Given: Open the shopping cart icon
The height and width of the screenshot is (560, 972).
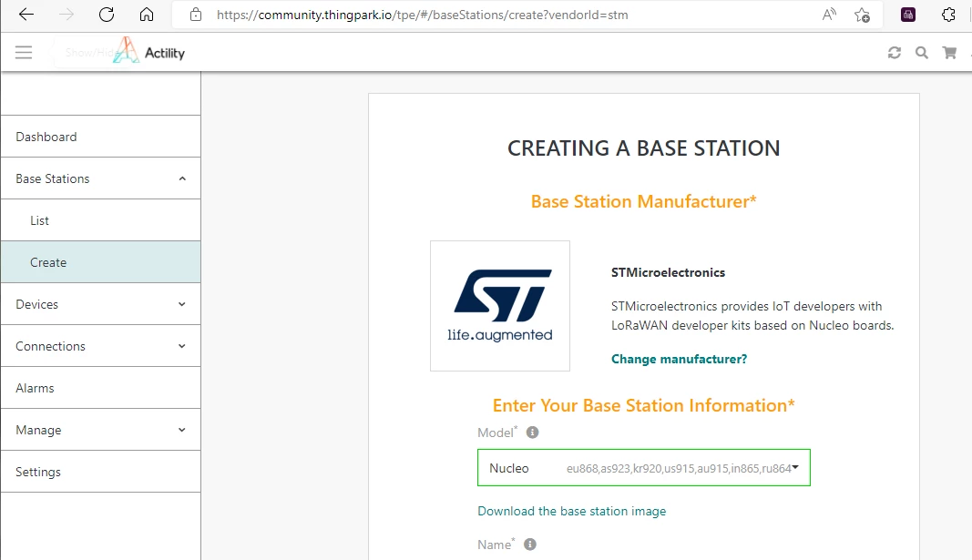Looking at the screenshot, I should tap(949, 53).
